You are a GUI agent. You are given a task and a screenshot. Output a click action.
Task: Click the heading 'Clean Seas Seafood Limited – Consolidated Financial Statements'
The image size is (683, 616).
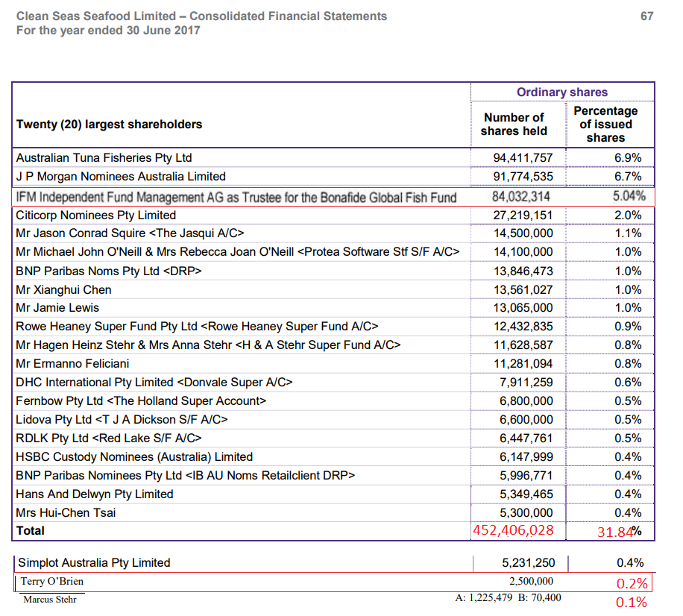(201, 16)
